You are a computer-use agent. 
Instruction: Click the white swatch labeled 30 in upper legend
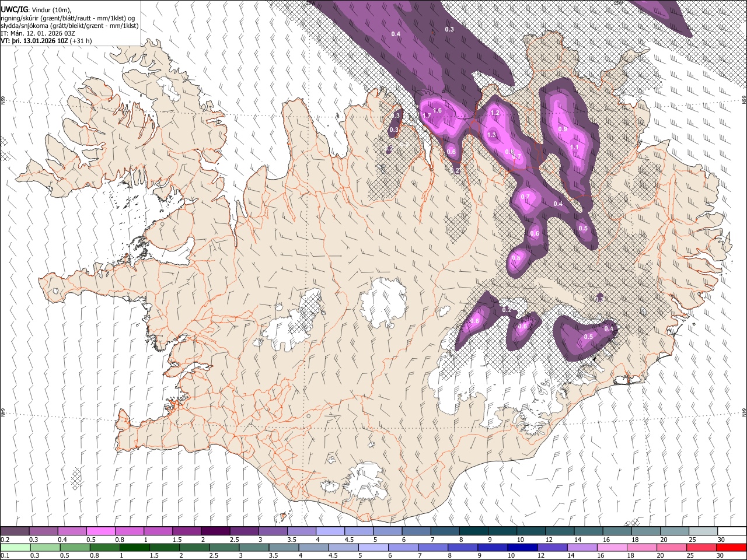(x=731, y=531)
